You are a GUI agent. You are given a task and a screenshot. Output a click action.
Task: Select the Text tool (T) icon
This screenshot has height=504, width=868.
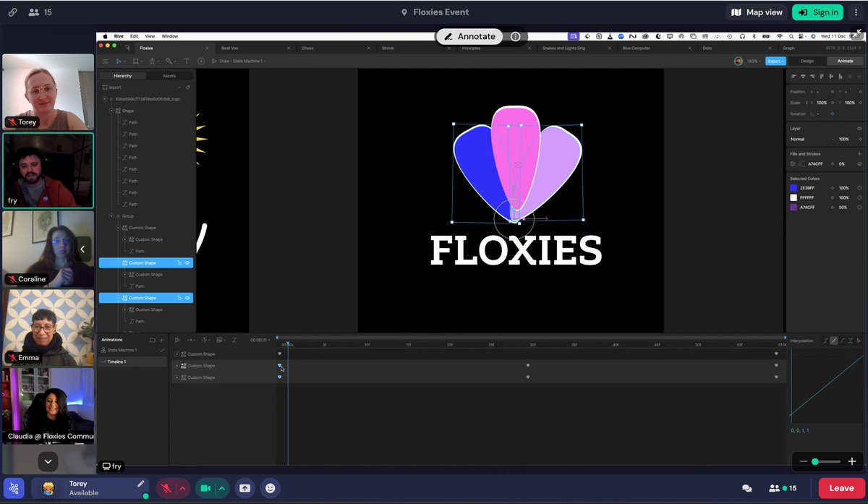186,61
